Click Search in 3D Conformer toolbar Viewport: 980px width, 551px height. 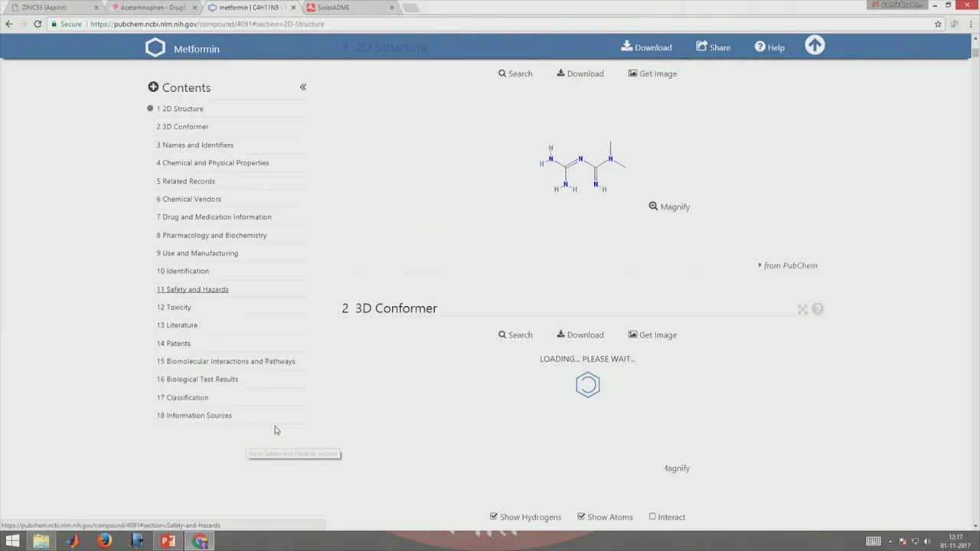(515, 334)
